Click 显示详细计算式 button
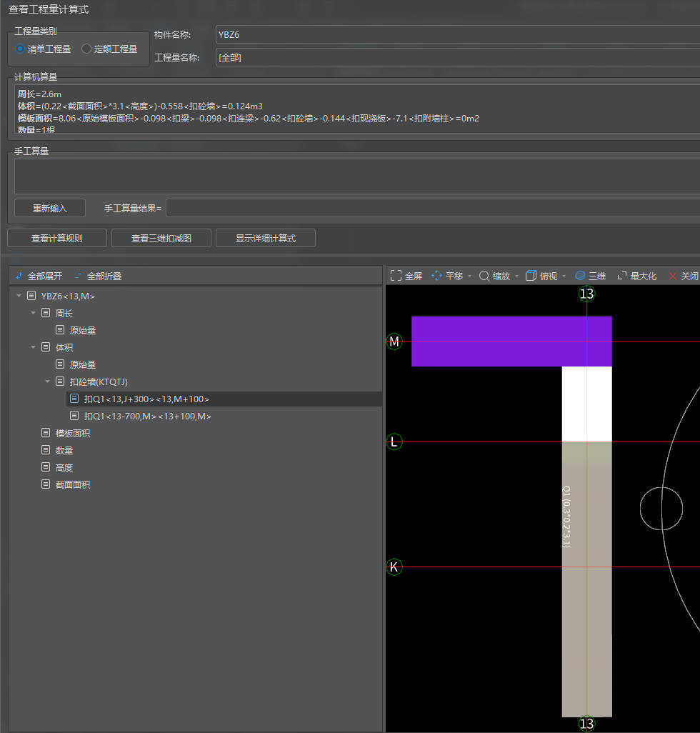The width and height of the screenshot is (700, 733). [x=266, y=238]
